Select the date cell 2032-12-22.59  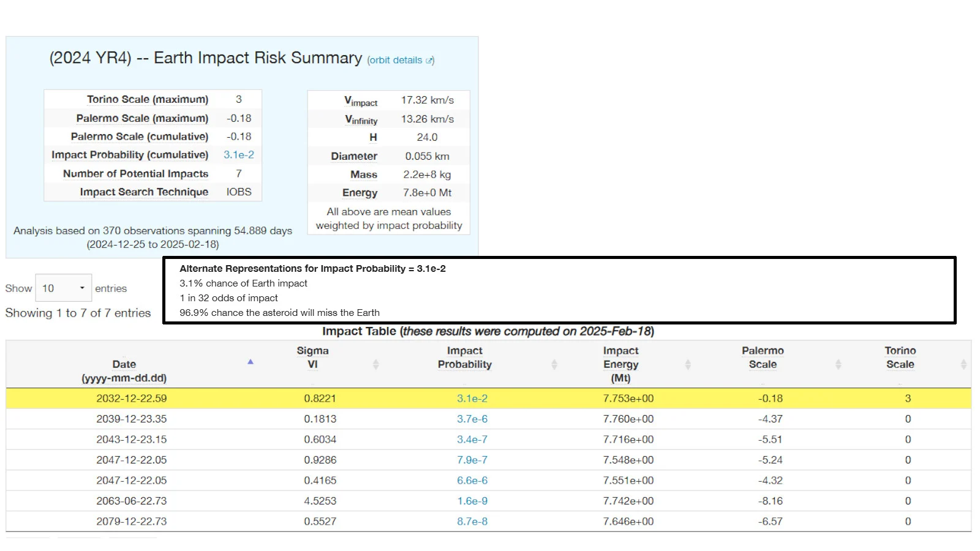[x=132, y=399]
